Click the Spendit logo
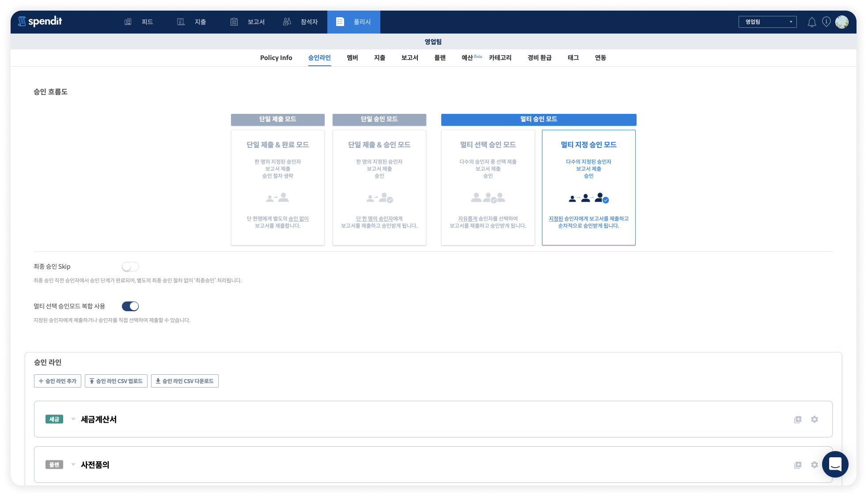 click(40, 21)
